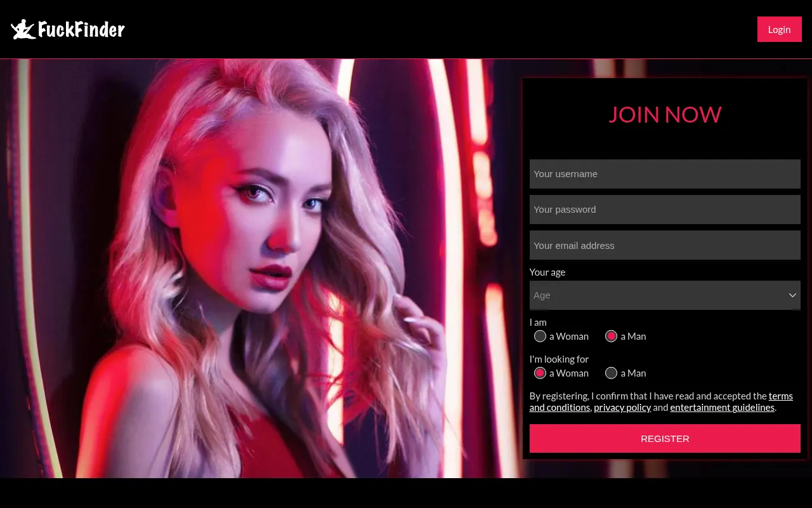The image size is (812, 508).
Task: Open the Age dropdown
Action: (665, 295)
